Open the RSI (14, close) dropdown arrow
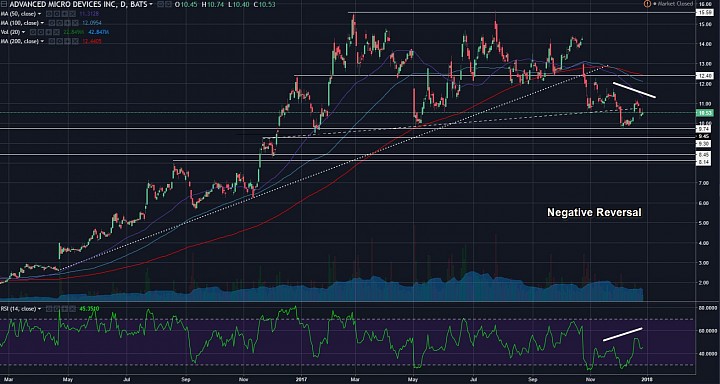 (x=39, y=309)
